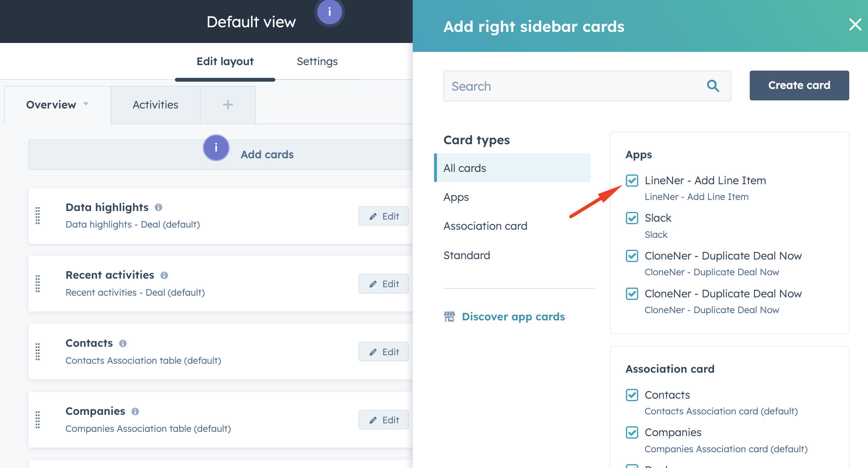This screenshot has width=868, height=468.
Task: Click the plus icon to add a tab
Action: click(x=228, y=105)
